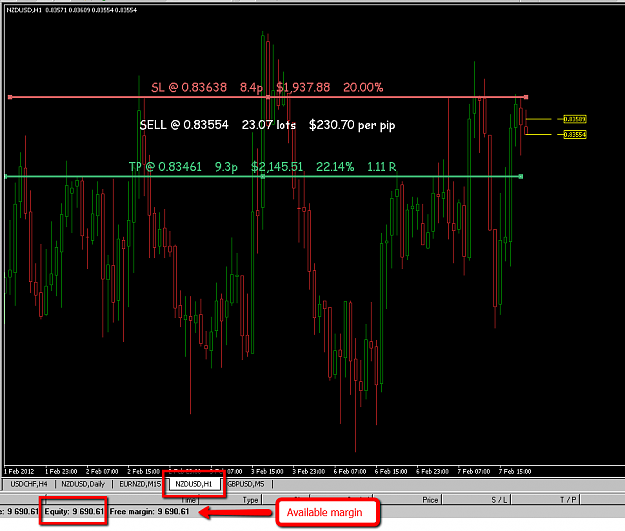The width and height of the screenshot is (625, 531).
Task: Click the TP @ 0.83461 label text
Action: coord(165,167)
